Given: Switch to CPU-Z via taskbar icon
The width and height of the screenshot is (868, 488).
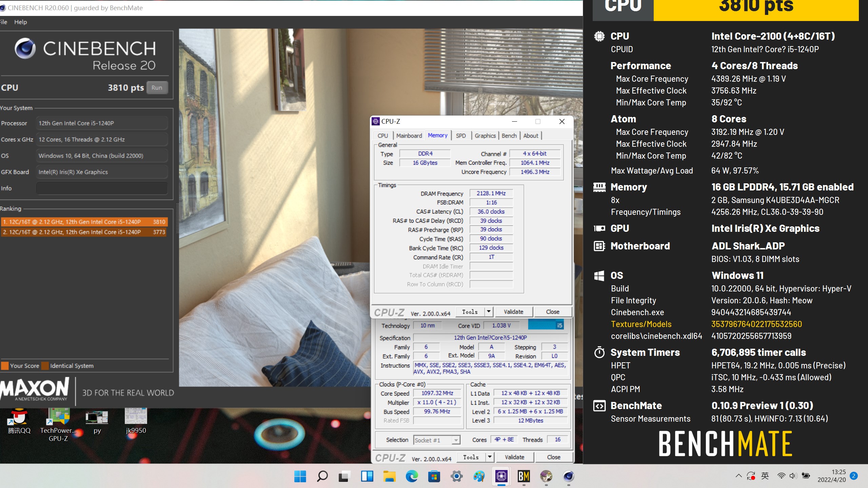Looking at the screenshot, I should click(x=501, y=476).
